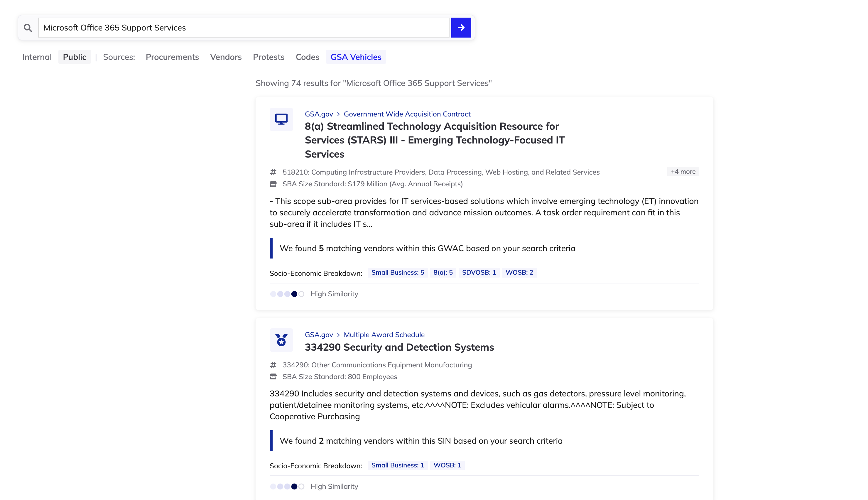Click hash icon beside 334290 NAICS code

click(273, 365)
